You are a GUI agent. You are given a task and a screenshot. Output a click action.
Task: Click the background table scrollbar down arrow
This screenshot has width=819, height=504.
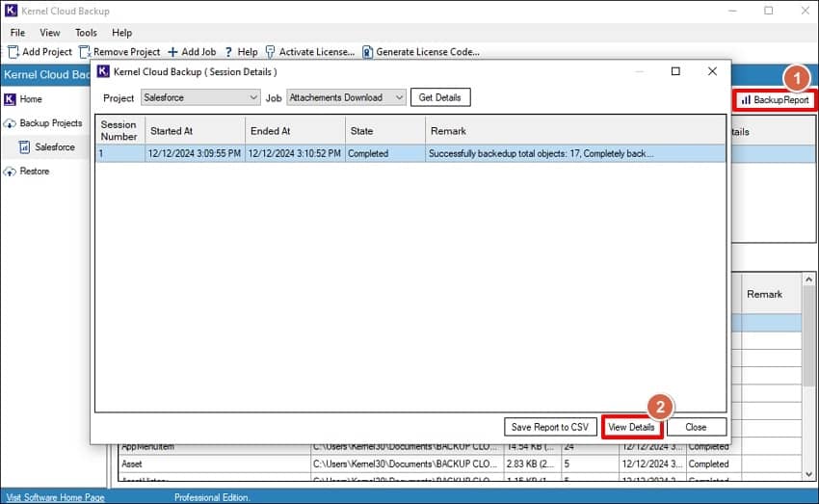point(808,475)
